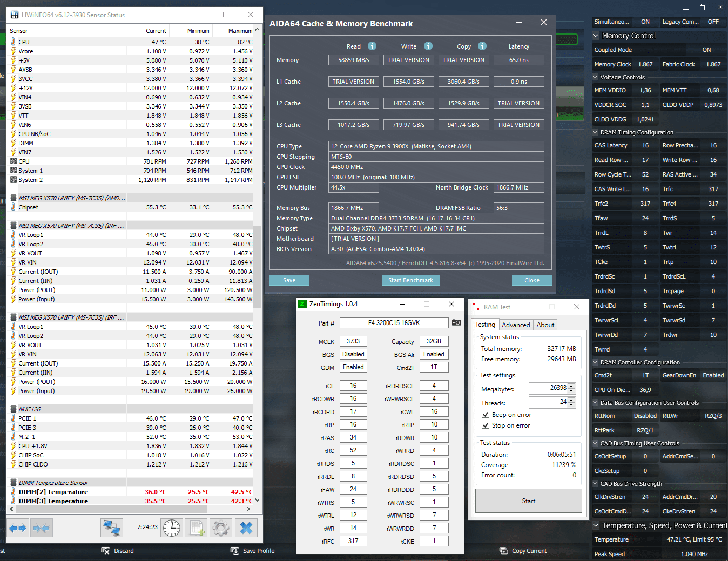This screenshot has height=561, width=728.
Task: Collapse CAD Bus Drive Strength section
Action: coord(596,484)
